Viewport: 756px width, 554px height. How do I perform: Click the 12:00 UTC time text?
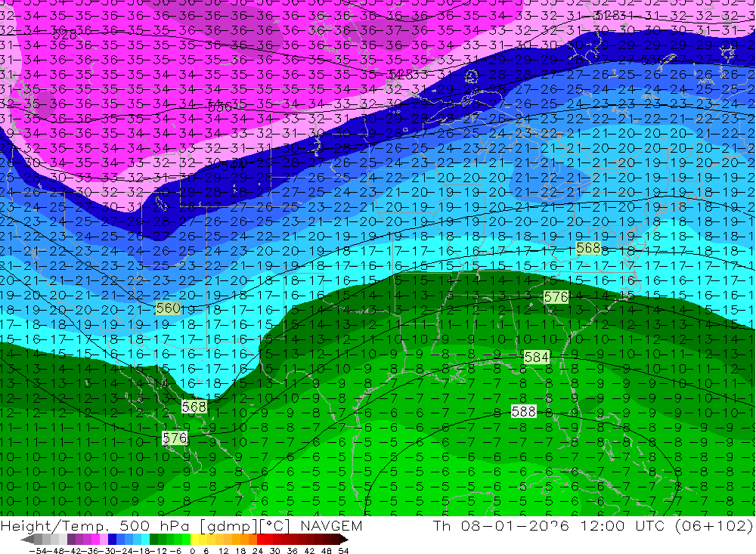[x=622, y=525]
